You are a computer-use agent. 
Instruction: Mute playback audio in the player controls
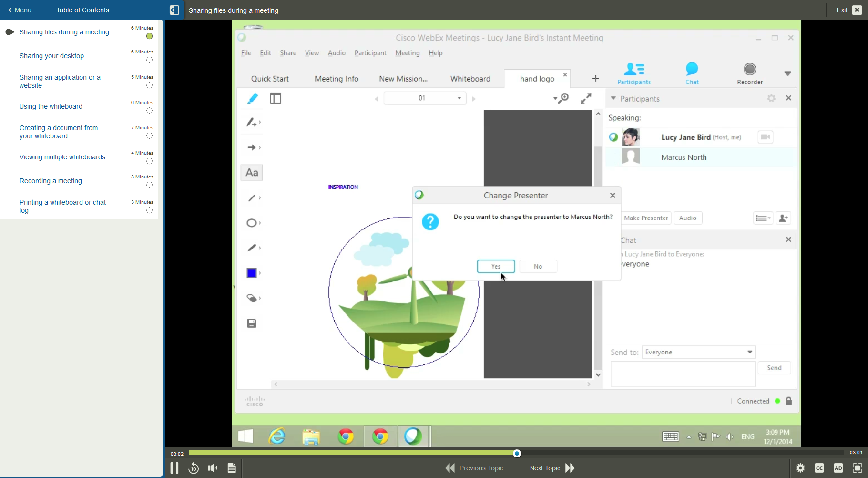pyautogui.click(x=212, y=468)
